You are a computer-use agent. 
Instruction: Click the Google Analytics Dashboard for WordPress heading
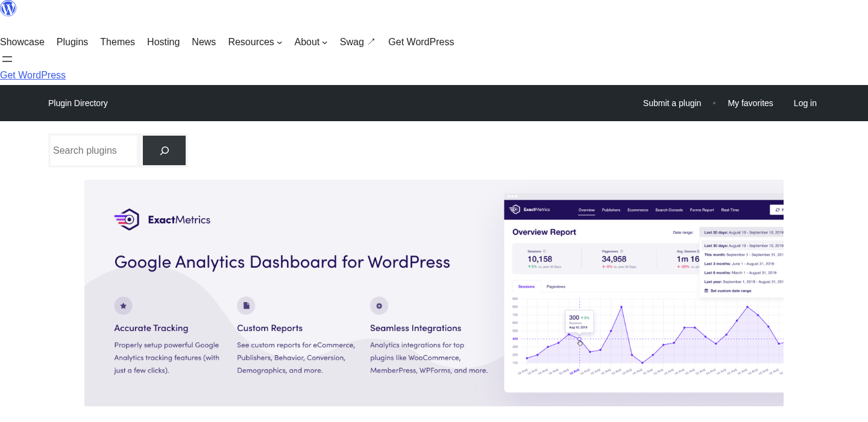282,262
